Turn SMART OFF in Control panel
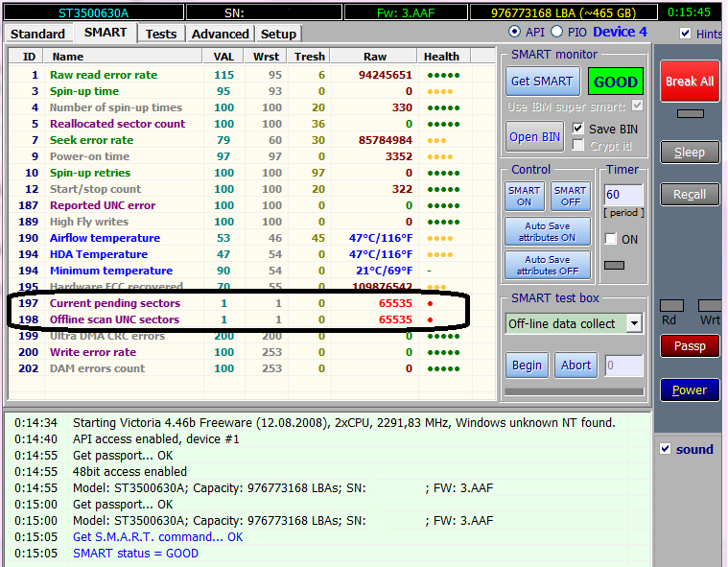728x567 pixels. click(570, 196)
